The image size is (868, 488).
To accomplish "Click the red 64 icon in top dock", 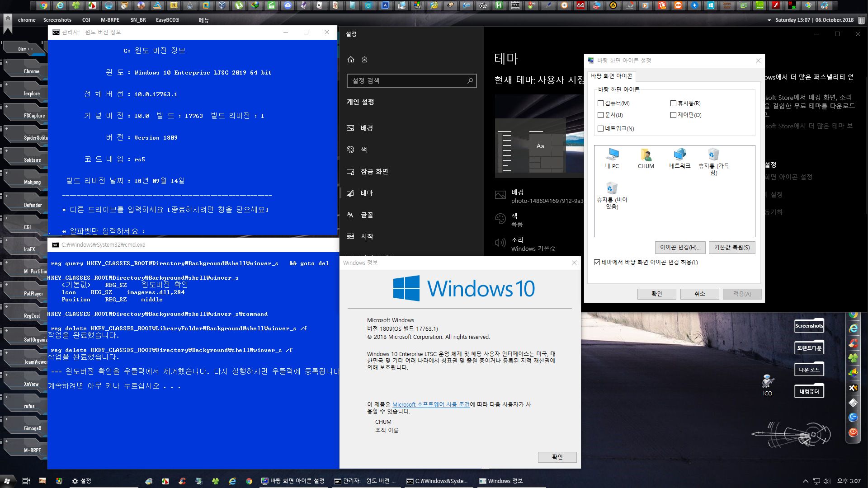I will (x=580, y=5).
